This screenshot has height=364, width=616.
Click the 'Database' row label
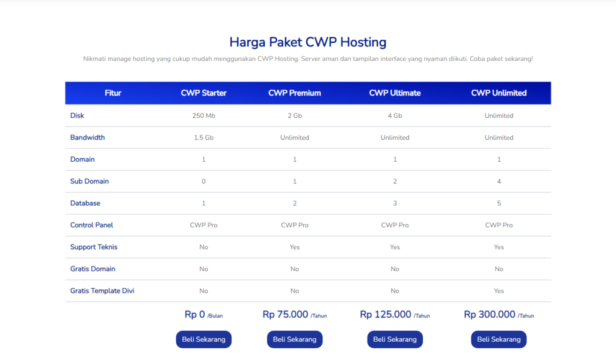[x=85, y=203]
